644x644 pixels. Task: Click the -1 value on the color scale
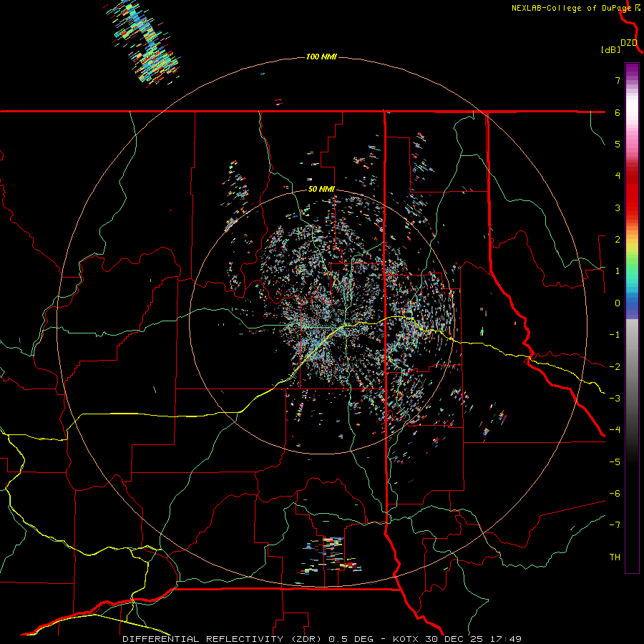point(615,335)
